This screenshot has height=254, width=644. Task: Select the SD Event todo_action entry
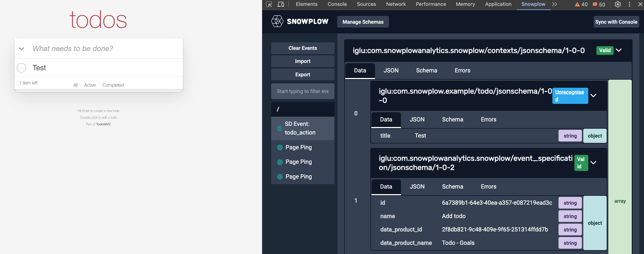(x=303, y=128)
